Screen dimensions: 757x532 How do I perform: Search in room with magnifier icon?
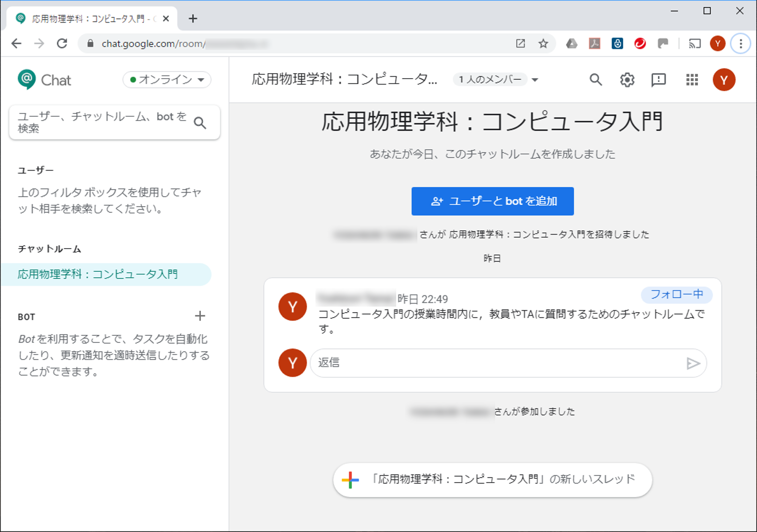(596, 80)
